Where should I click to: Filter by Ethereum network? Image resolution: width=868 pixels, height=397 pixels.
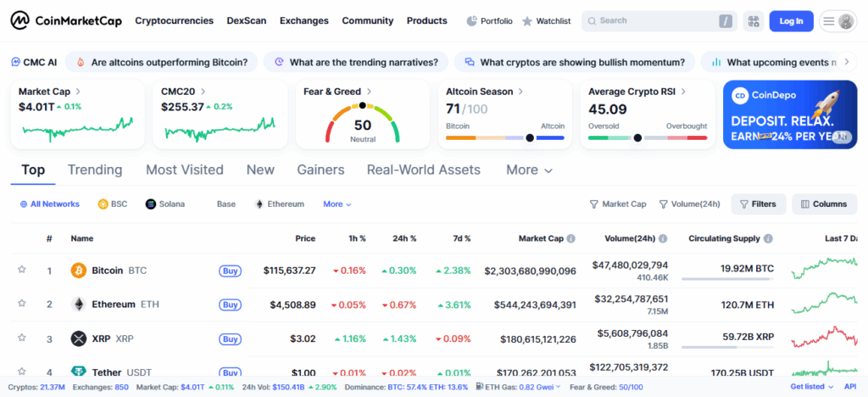[x=280, y=204]
